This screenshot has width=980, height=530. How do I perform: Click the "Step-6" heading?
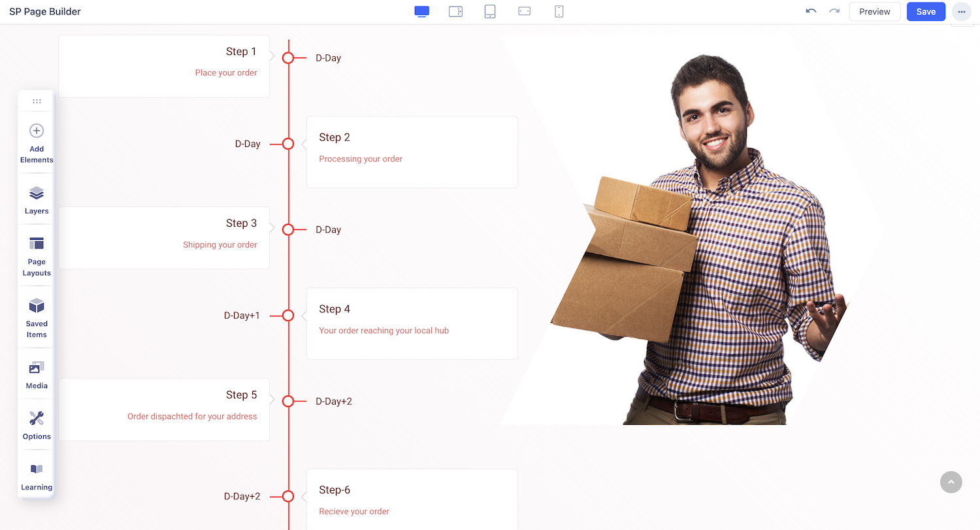point(335,490)
